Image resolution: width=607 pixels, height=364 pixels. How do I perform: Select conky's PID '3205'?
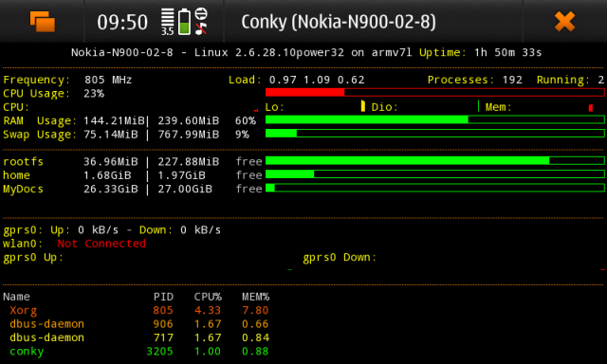(159, 352)
